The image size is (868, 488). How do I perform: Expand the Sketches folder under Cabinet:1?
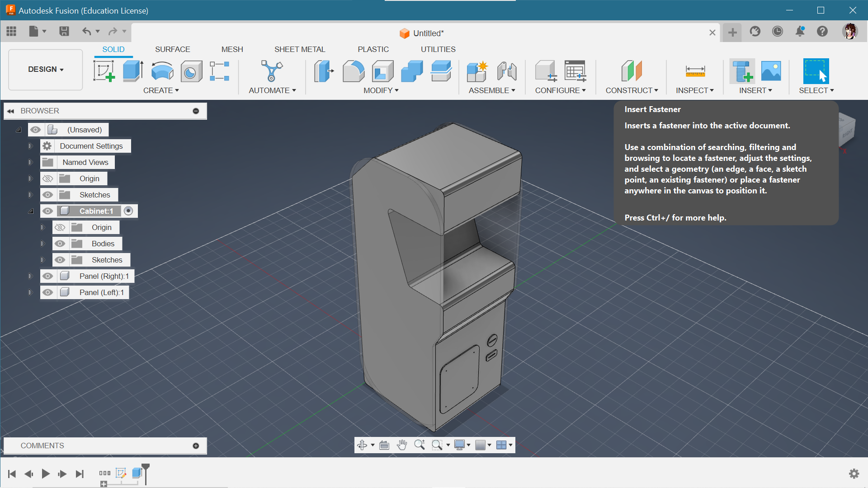click(x=42, y=260)
